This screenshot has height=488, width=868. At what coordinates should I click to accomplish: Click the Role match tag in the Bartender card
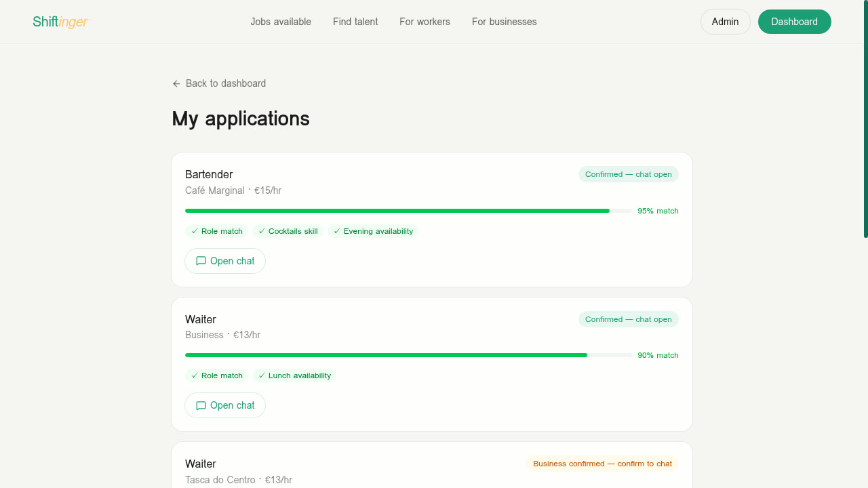tap(217, 231)
